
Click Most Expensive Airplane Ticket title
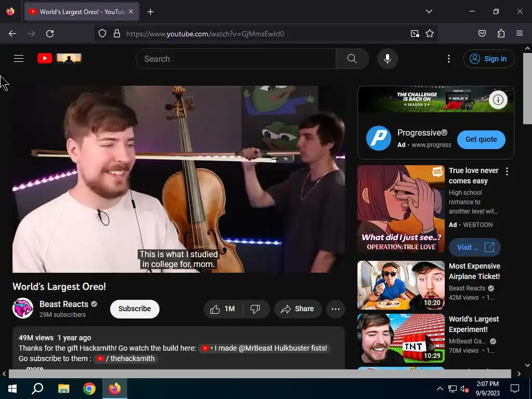(x=474, y=271)
